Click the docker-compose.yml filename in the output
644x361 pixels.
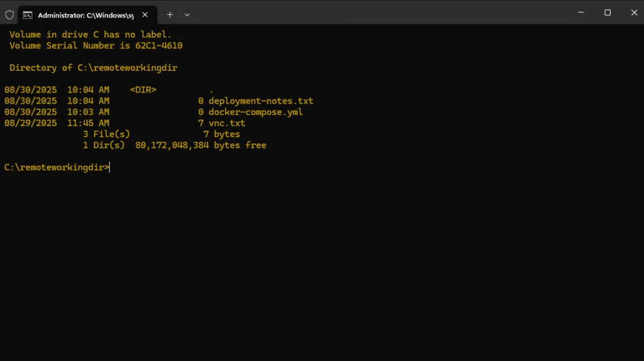[255, 112]
